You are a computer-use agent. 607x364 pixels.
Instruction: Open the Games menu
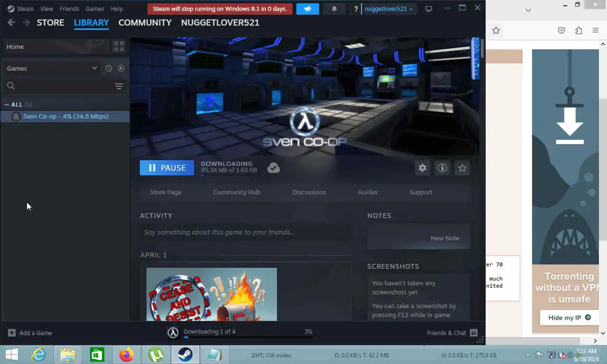[94, 9]
